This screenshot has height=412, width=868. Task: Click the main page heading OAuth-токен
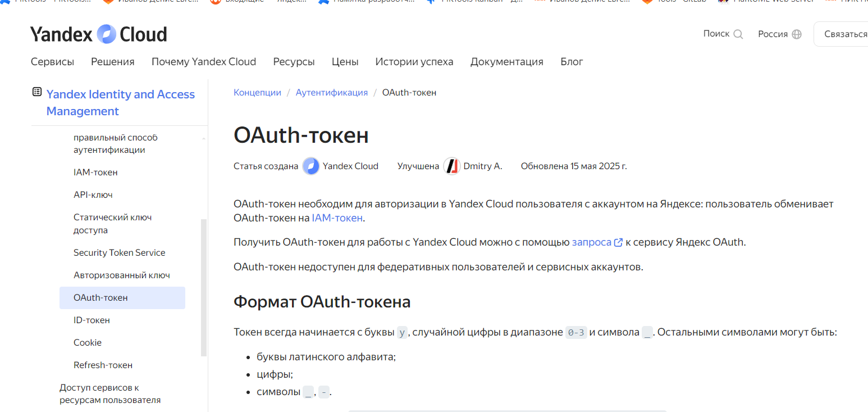click(x=301, y=135)
